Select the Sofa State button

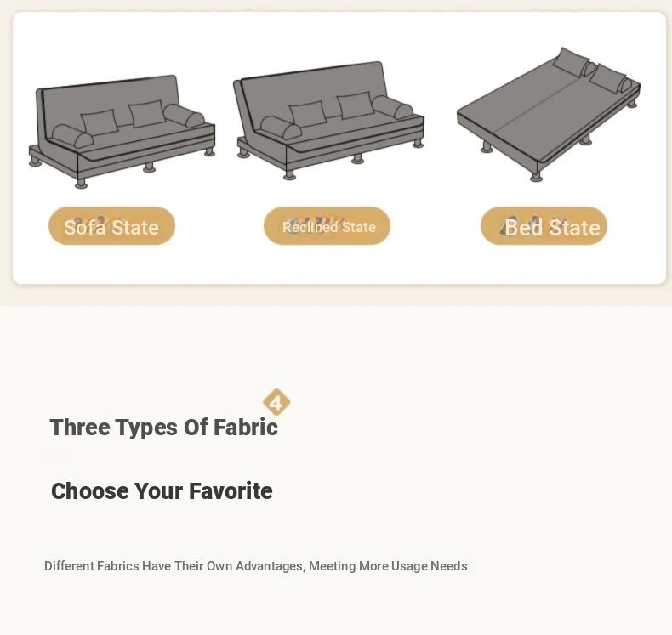(x=111, y=226)
